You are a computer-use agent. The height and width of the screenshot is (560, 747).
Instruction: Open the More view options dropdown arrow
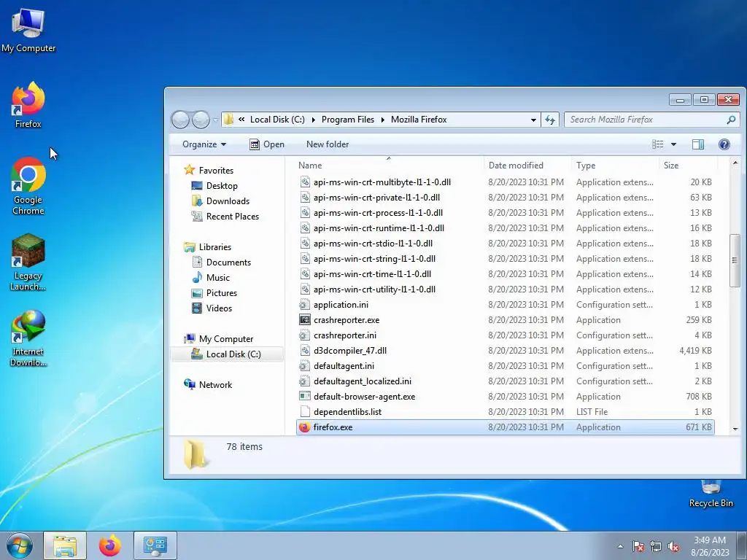(673, 144)
